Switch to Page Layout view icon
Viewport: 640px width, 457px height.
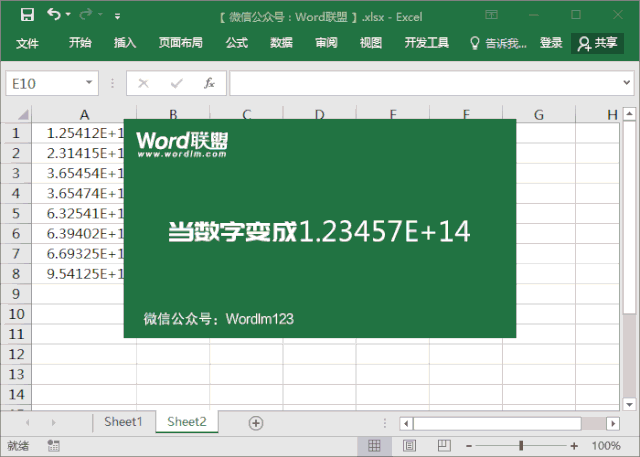tap(409, 446)
